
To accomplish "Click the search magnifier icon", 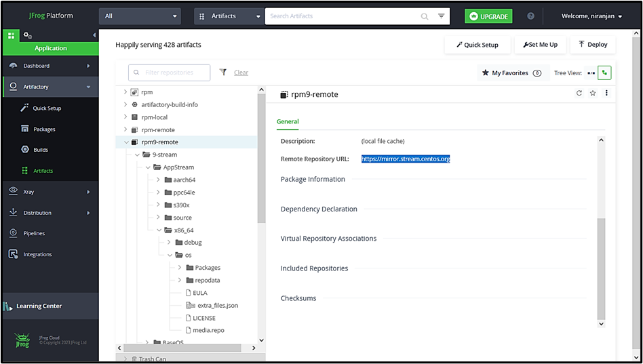I will click(425, 16).
